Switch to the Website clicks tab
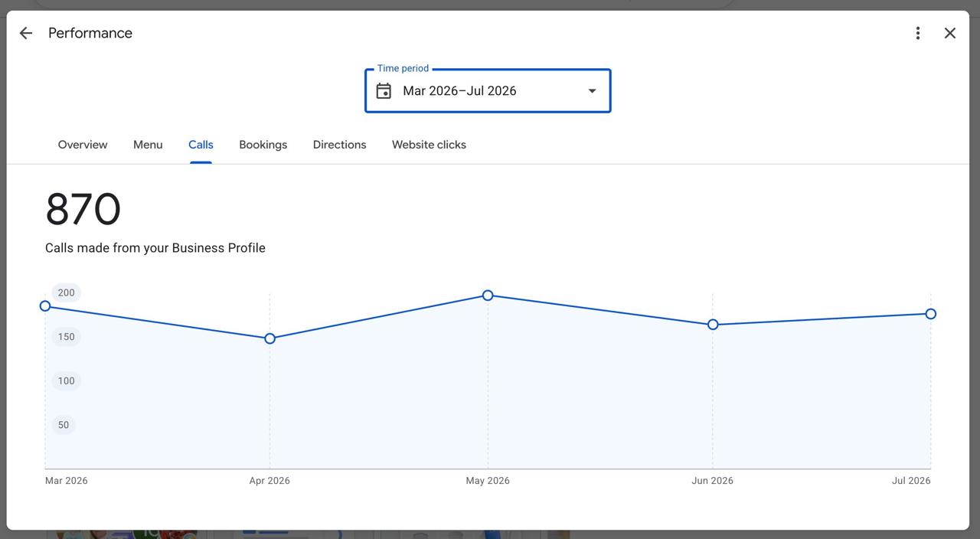Screen dimensions: 980x539 click(429, 145)
